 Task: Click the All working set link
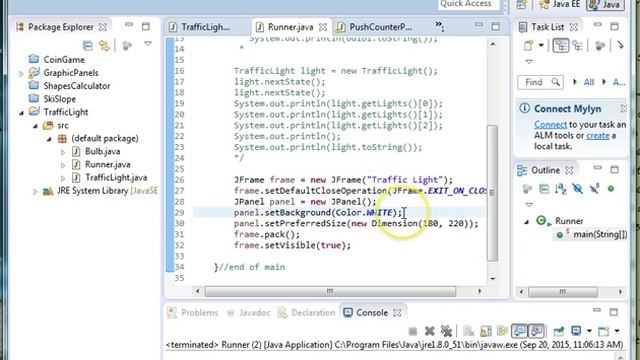588,82
